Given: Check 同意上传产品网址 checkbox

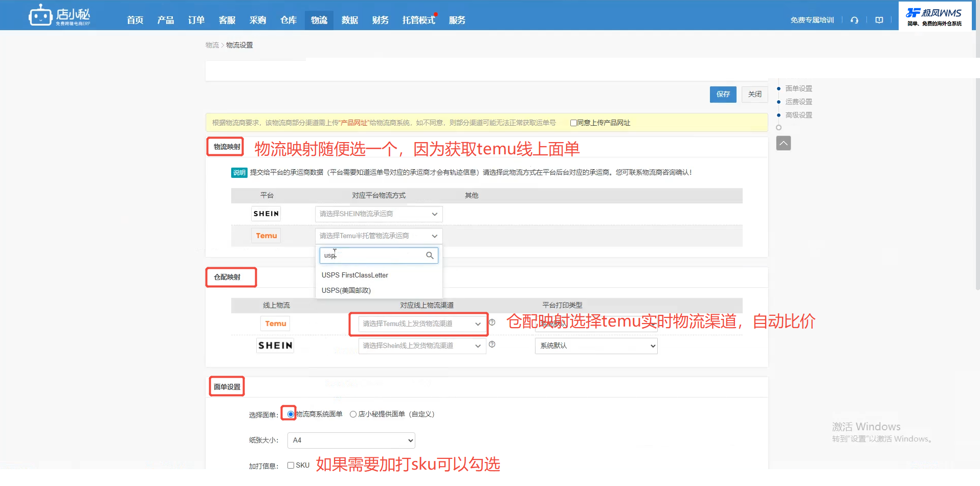Looking at the screenshot, I should pyautogui.click(x=573, y=123).
